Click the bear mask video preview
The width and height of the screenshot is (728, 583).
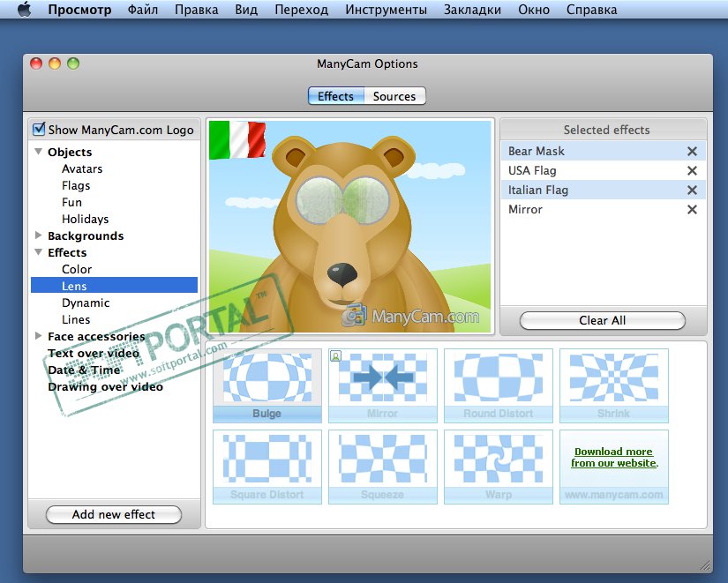(350, 227)
